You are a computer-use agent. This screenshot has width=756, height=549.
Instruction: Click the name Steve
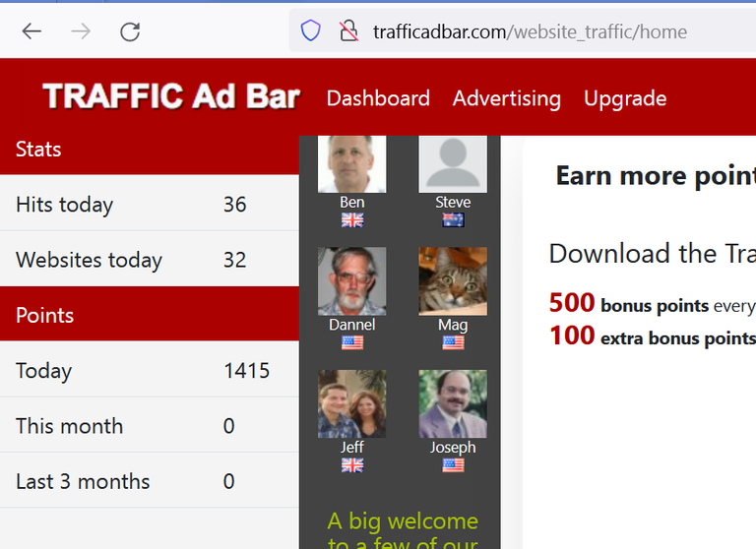453,203
